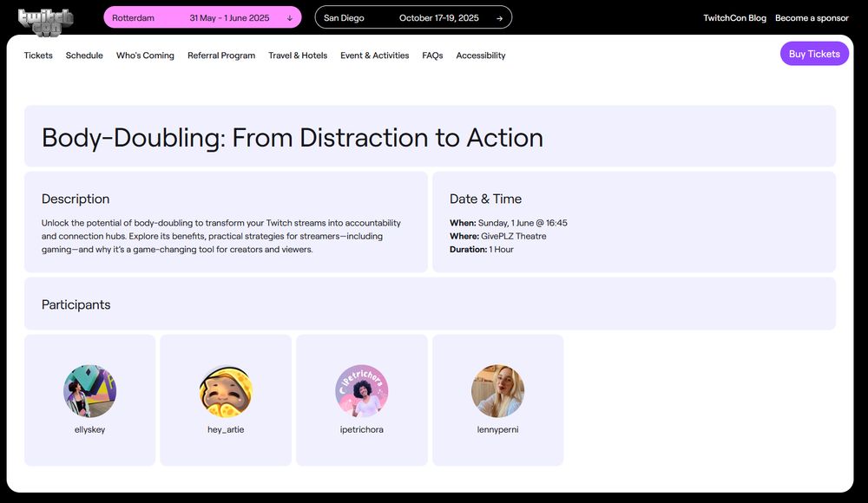868x503 pixels.
Task: Open the Accessibility page
Action: click(x=480, y=56)
